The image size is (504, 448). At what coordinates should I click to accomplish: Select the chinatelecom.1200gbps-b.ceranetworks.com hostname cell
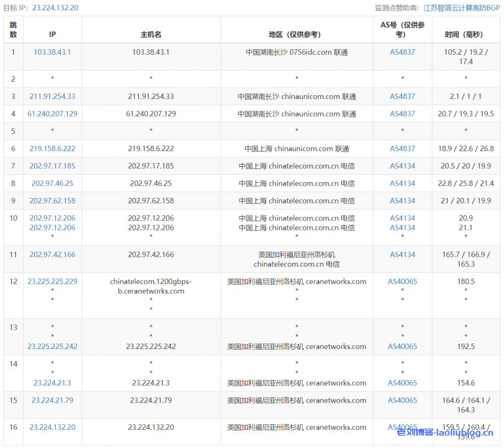tap(151, 286)
